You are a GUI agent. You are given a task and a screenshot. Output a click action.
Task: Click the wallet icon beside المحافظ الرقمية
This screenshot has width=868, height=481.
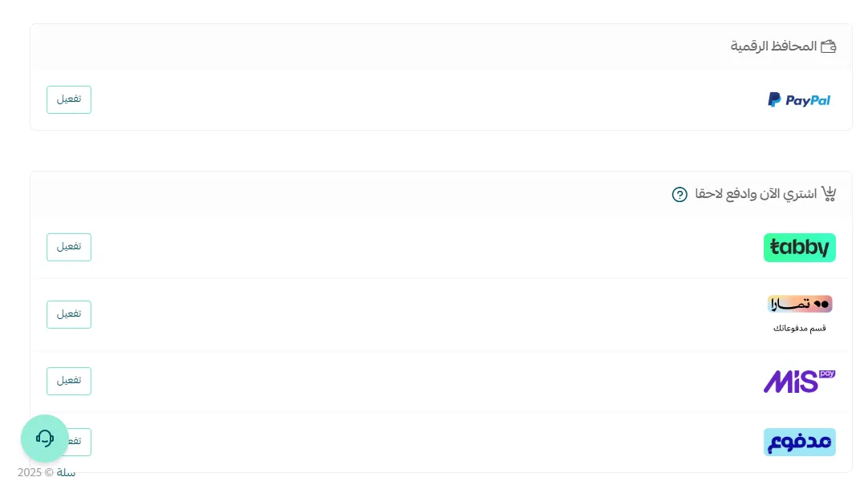point(828,46)
